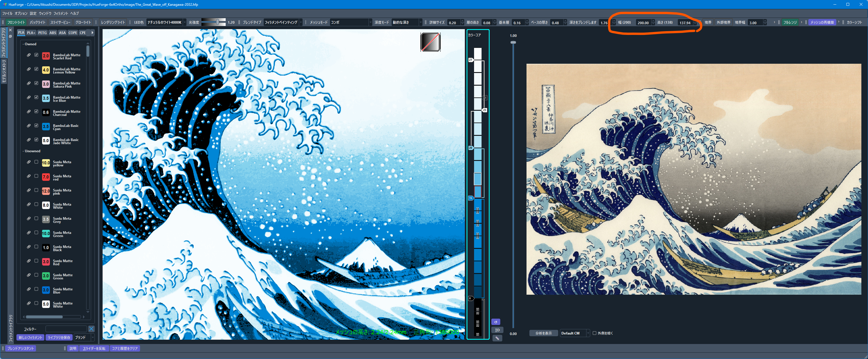This screenshot has height=359, width=868.
Task: Click the purple refresh icon below color core
Action: (x=496, y=322)
